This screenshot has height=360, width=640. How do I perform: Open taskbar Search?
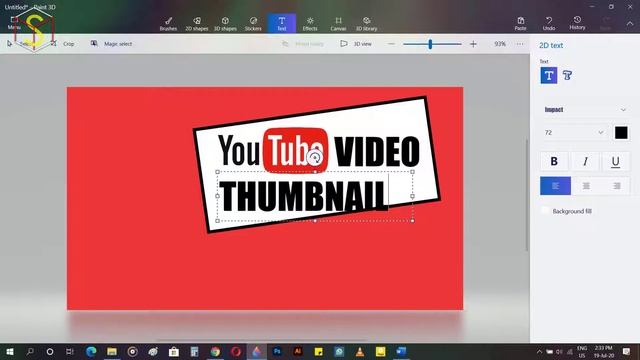[30, 351]
